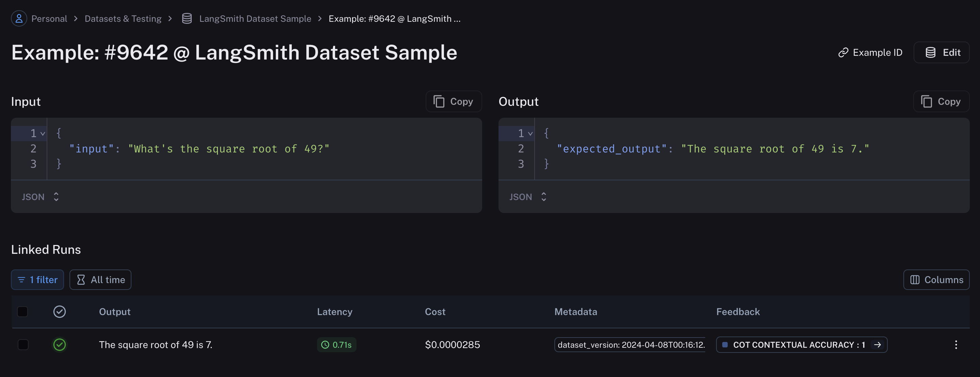Click inside the Input code editor text
This screenshot has height=377, width=980.
(x=199, y=149)
